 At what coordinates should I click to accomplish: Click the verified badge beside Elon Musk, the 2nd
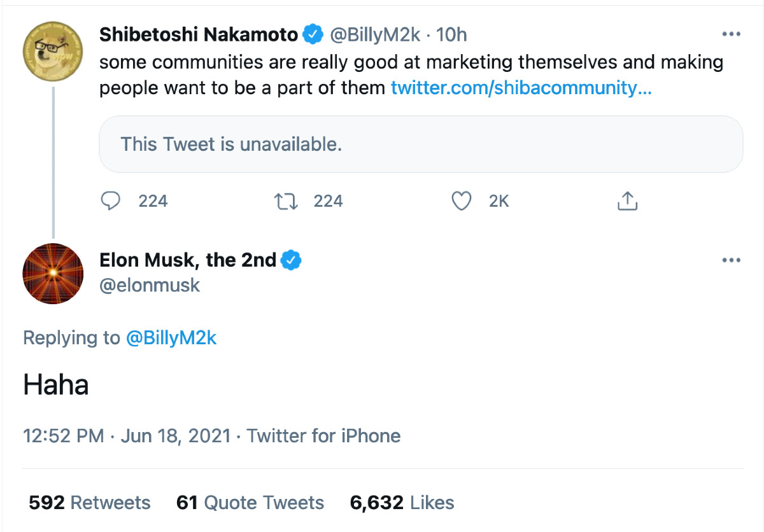(291, 260)
